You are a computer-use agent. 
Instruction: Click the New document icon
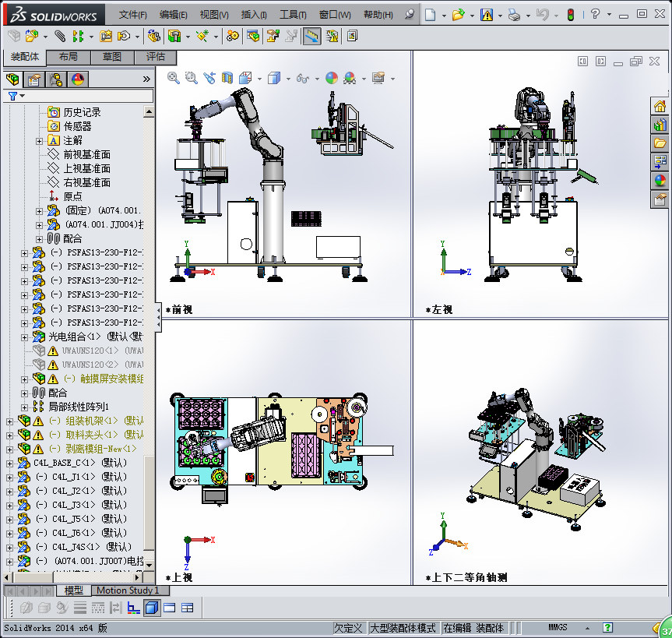(x=431, y=15)
